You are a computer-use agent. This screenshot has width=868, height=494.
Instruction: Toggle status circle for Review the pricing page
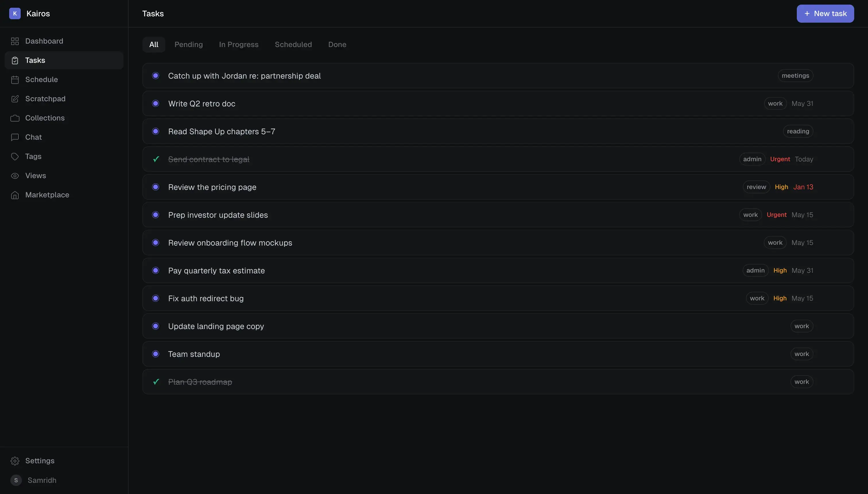[x=156, y=187]
